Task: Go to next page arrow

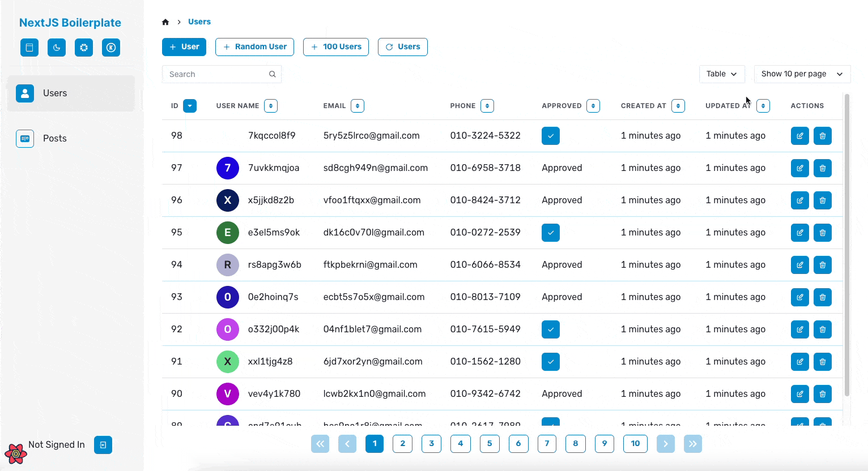Action: pos(666,444)
